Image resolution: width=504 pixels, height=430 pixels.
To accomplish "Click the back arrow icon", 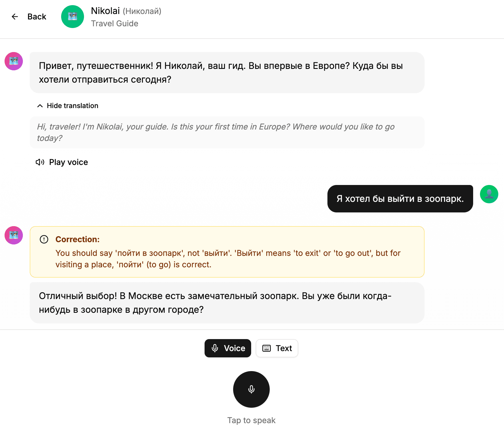I will tap(15, 17).
